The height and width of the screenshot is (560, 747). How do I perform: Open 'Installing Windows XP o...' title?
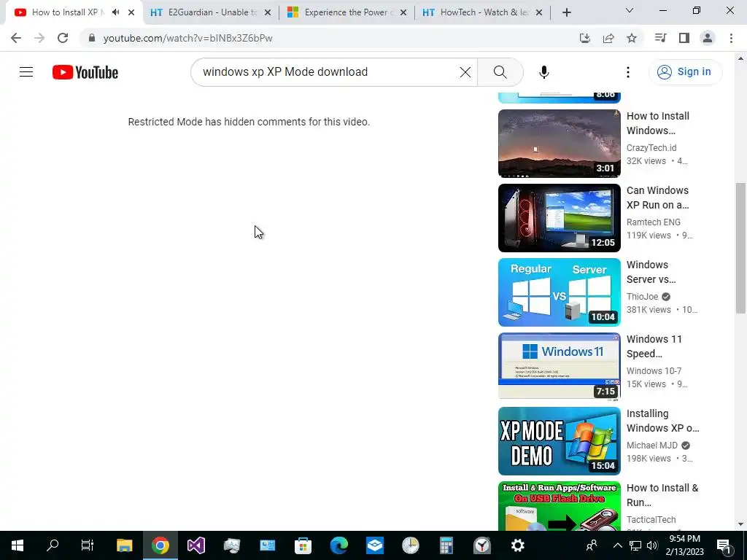pyautogui.click(x=662, y=421)
